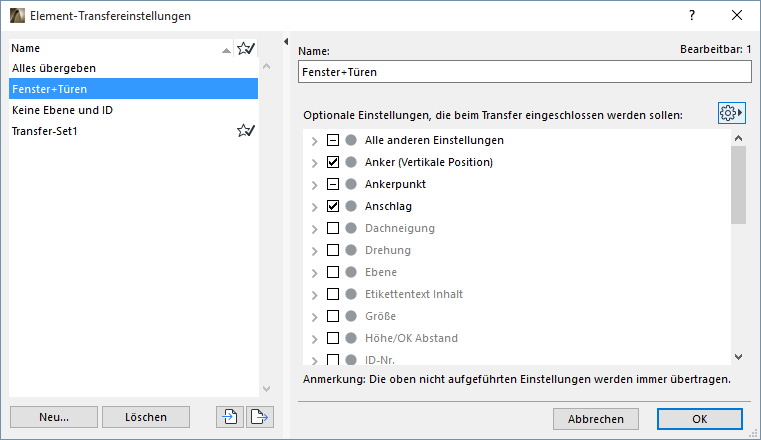Click the star icon in list header

[245, 48]
